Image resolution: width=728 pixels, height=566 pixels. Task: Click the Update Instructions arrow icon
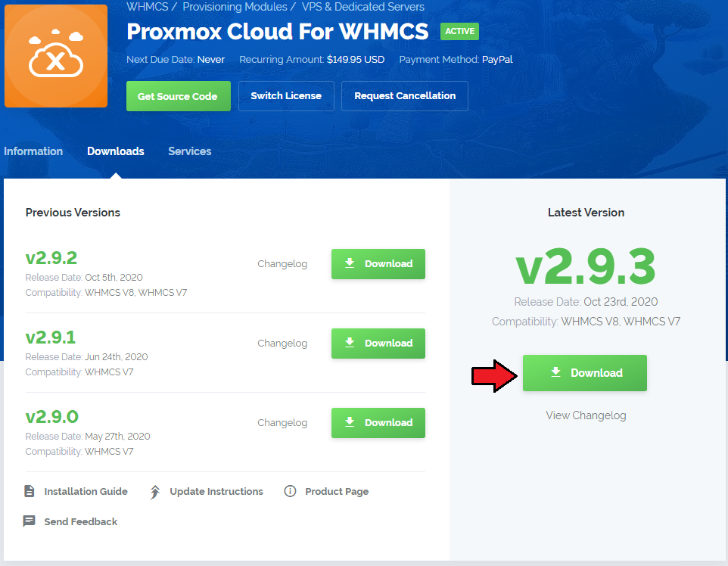click(x=155, y=492)
